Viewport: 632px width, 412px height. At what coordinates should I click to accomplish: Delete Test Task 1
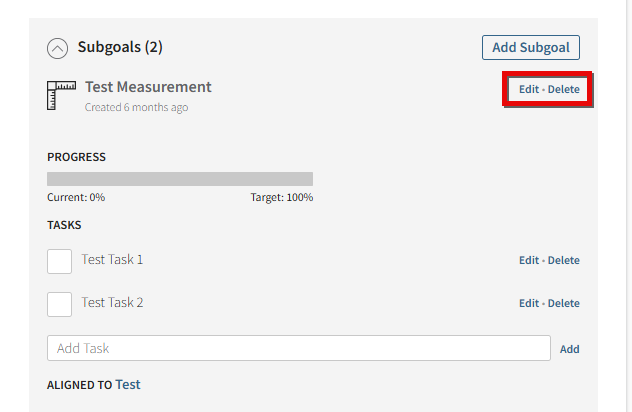tap(563, 260)
